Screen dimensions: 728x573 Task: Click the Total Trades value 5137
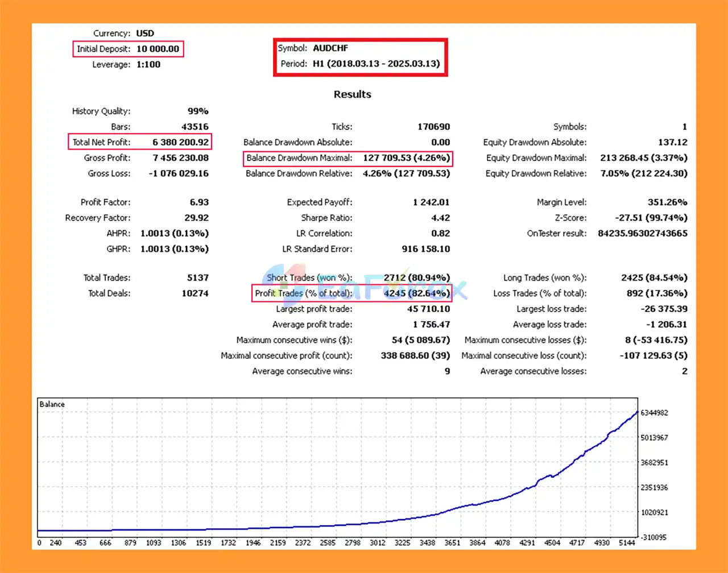[x=197, y=278]
